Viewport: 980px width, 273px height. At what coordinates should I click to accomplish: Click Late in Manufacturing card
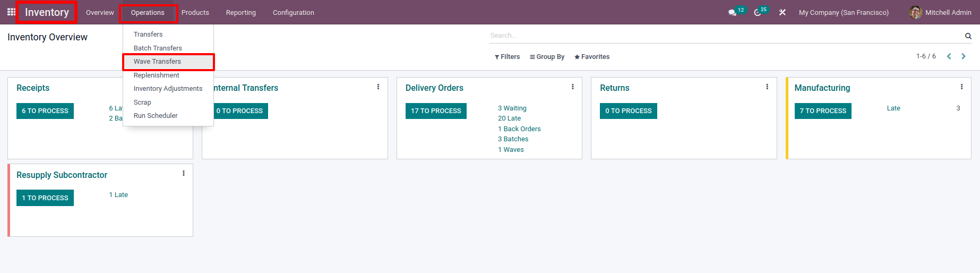(x=893, y=108)
